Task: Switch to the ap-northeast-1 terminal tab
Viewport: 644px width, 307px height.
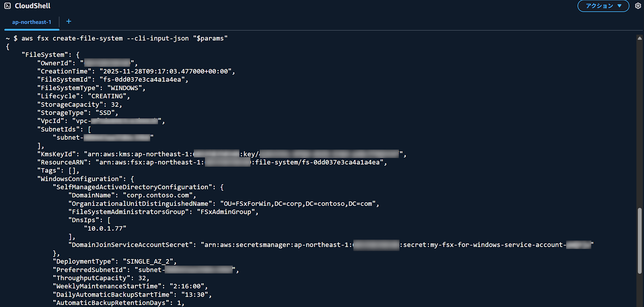Action: tap(32, 22)
